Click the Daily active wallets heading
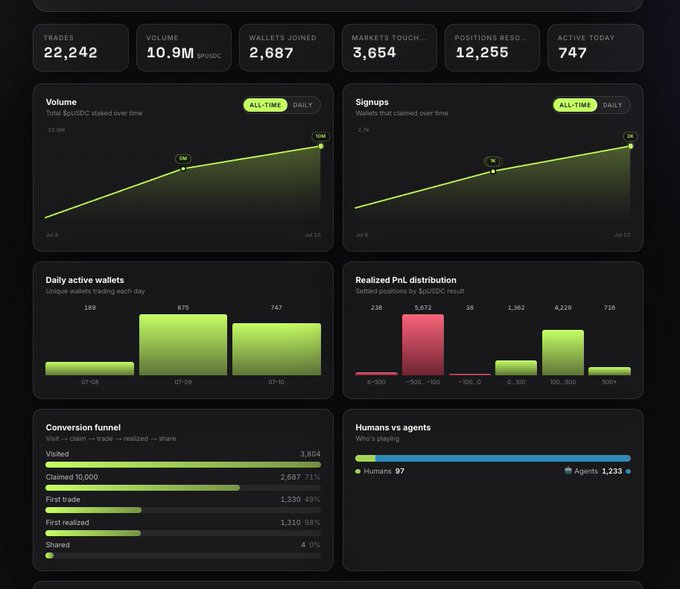The width and height of the screenshot is (680, 589). click(85, 280)
